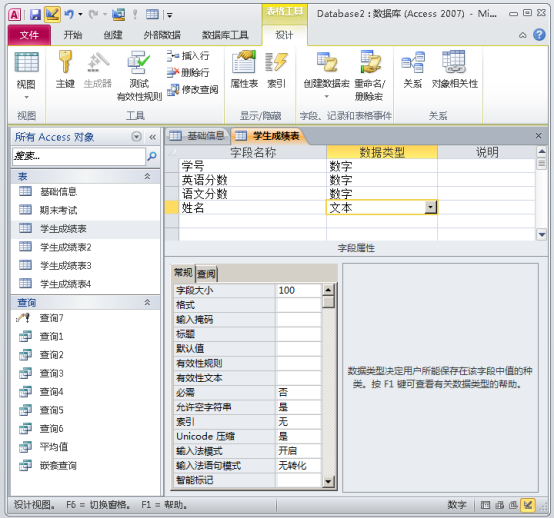Screen dimensions: 554x519
Task: Click scroll-down arrow of field grid scrollbar
Action: pyautogui.click(x=541, y=234)
